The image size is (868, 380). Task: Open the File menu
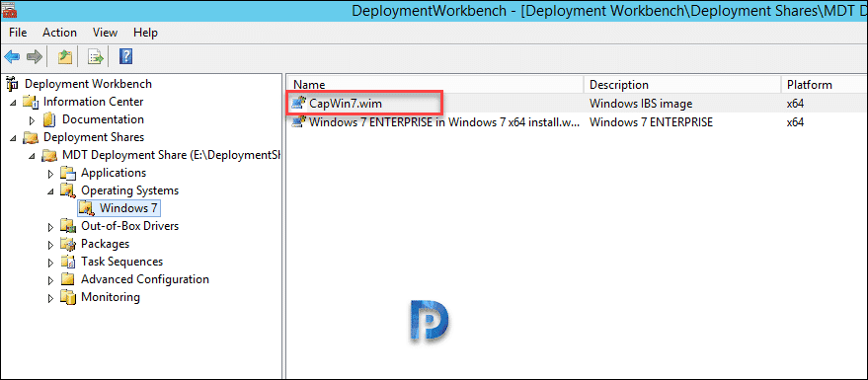tap(18, 33)
